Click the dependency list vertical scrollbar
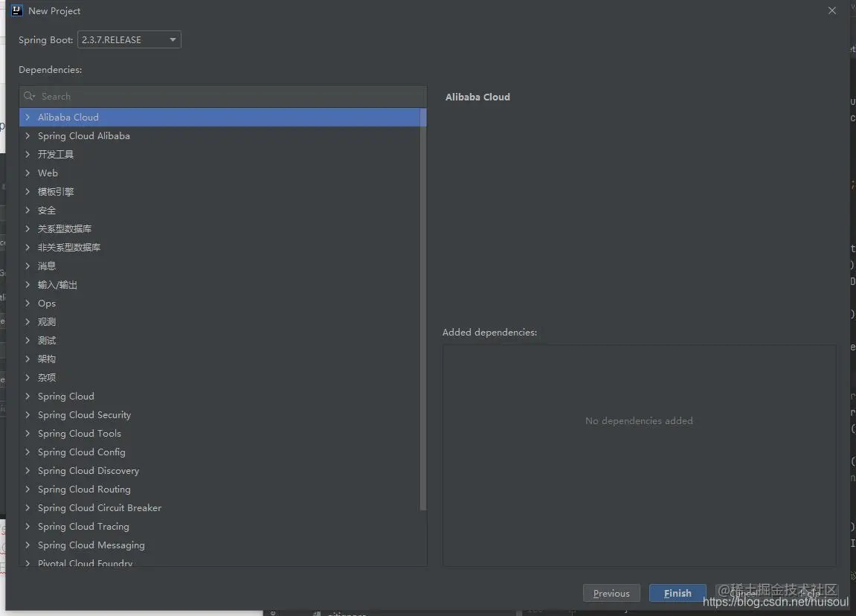The width and height of the screenshot is (856, 616). coord(423,309)
